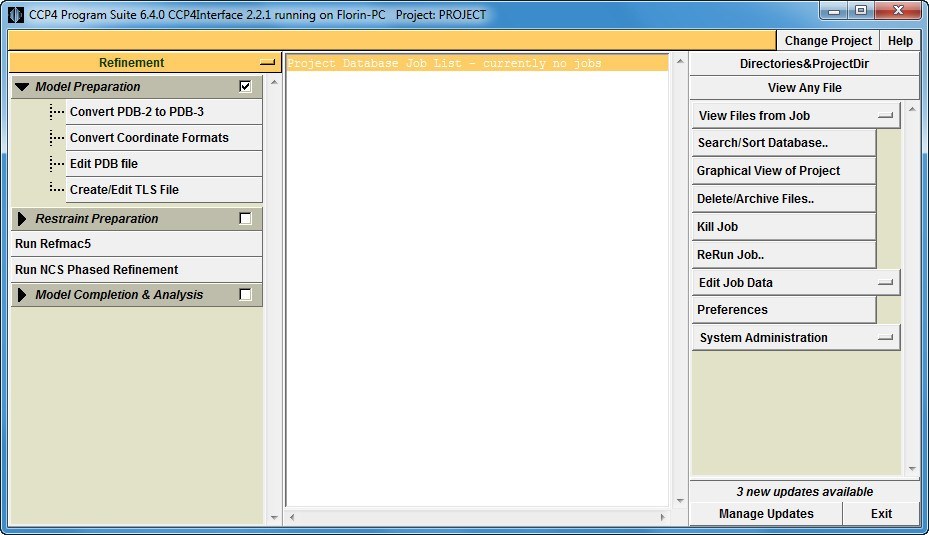Tick the Restraint Preparation checkbox

point(245,219)
